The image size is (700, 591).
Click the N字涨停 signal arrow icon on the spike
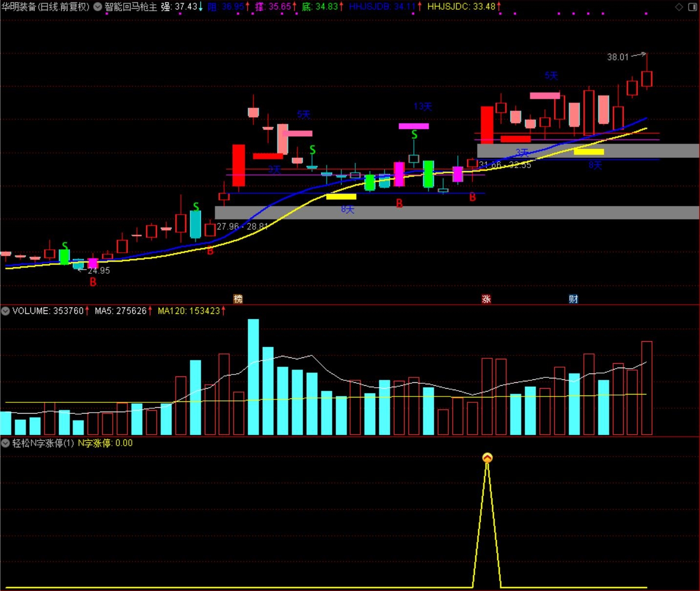487,458
